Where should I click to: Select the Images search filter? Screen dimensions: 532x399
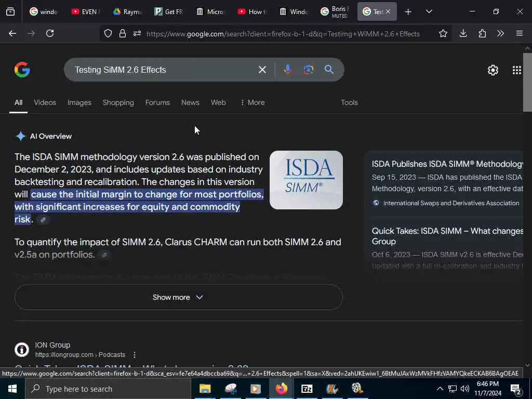tap(79, 102)
